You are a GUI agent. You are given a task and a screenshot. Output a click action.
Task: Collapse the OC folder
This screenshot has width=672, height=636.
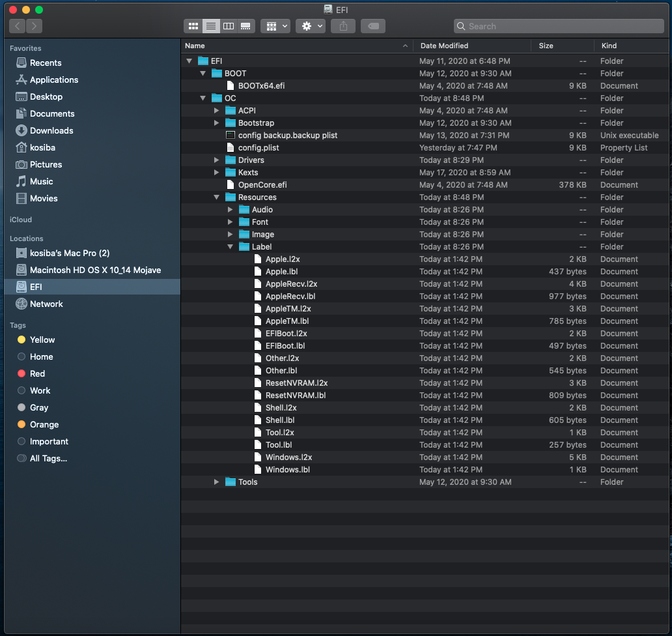203,98
